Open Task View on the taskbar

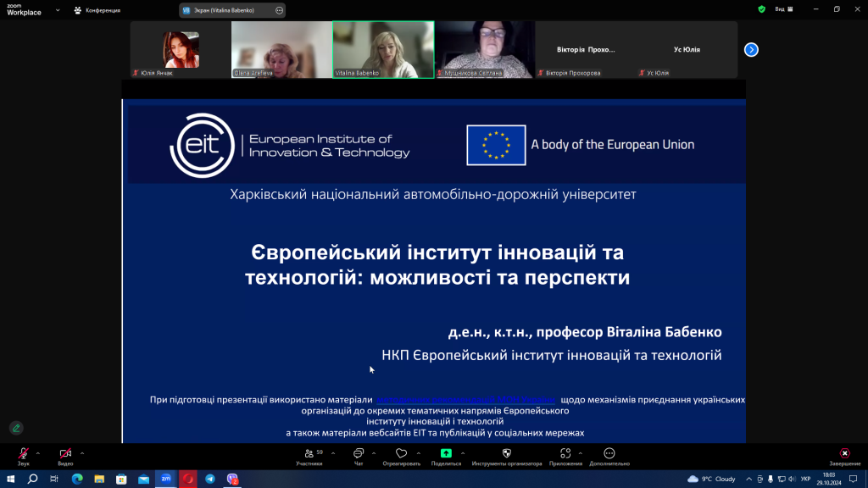tap(54, 479)
